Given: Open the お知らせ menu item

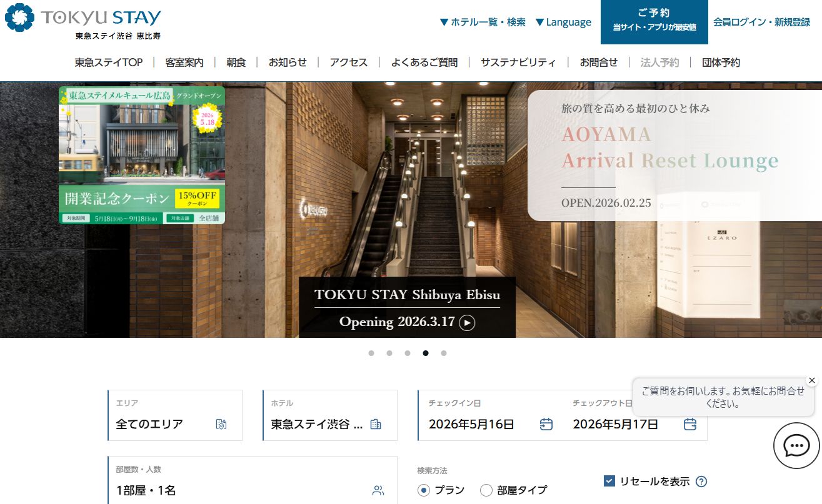Looking at the screenshot, I should [288, 62].
